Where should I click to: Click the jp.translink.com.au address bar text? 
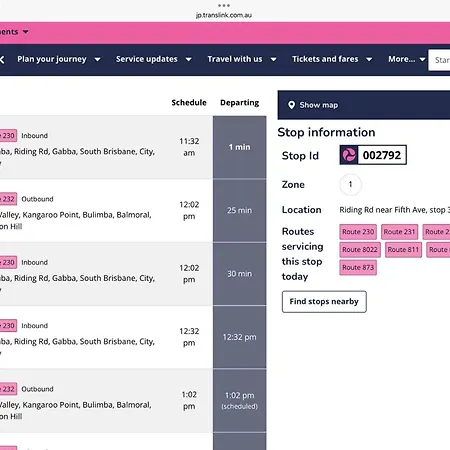pyautogui.click(x=224, y=15)
